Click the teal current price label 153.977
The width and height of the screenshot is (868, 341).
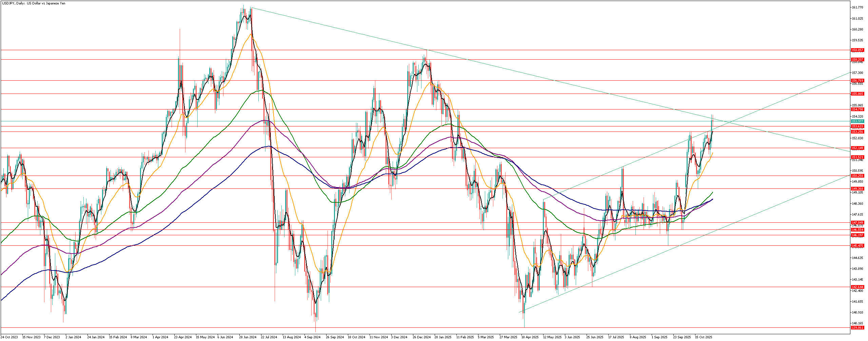857,121
